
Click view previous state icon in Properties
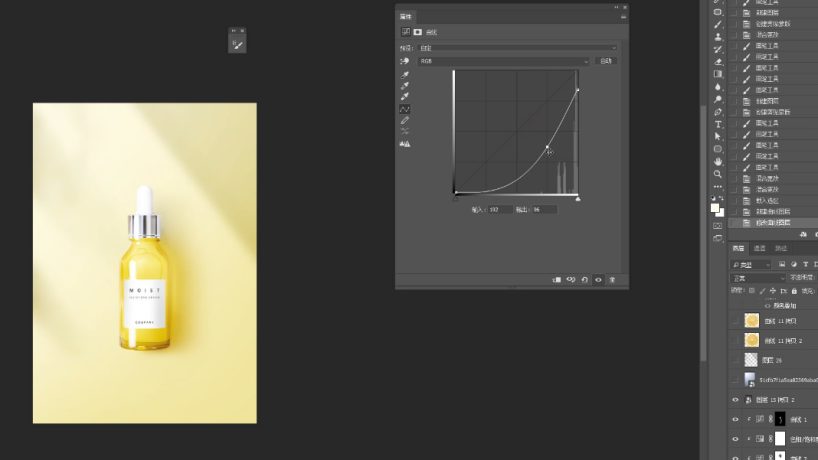point(571,280)
